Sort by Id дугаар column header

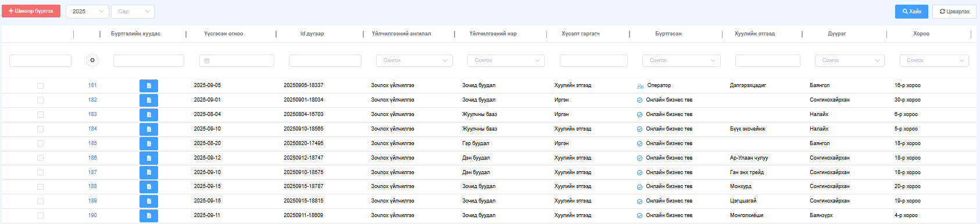coord(312,34)
